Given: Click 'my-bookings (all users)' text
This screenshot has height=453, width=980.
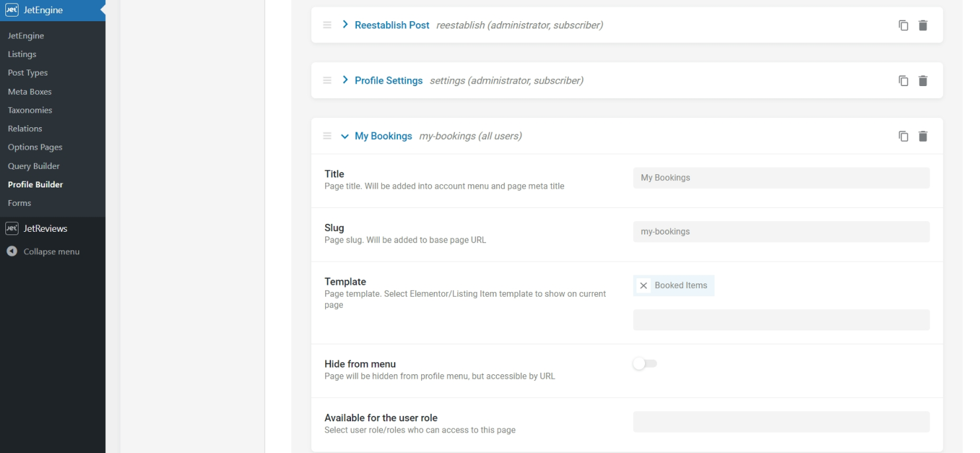Looking at the screenshot, I should tap(470, 136).
